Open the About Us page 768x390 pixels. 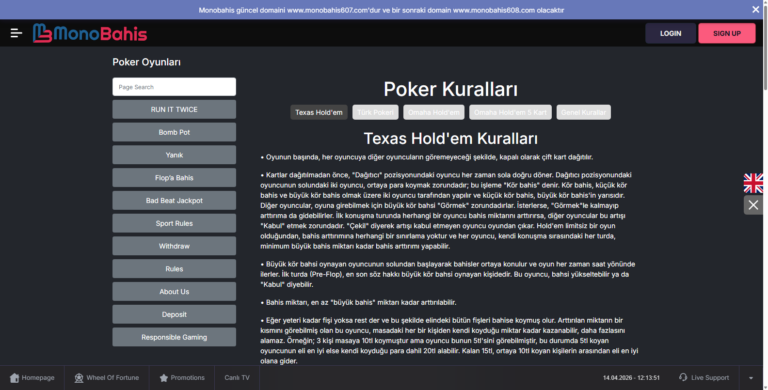(x=174, y=292)
